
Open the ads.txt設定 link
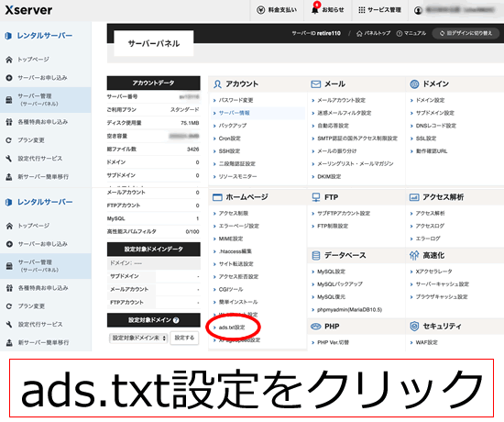(232, 328)
